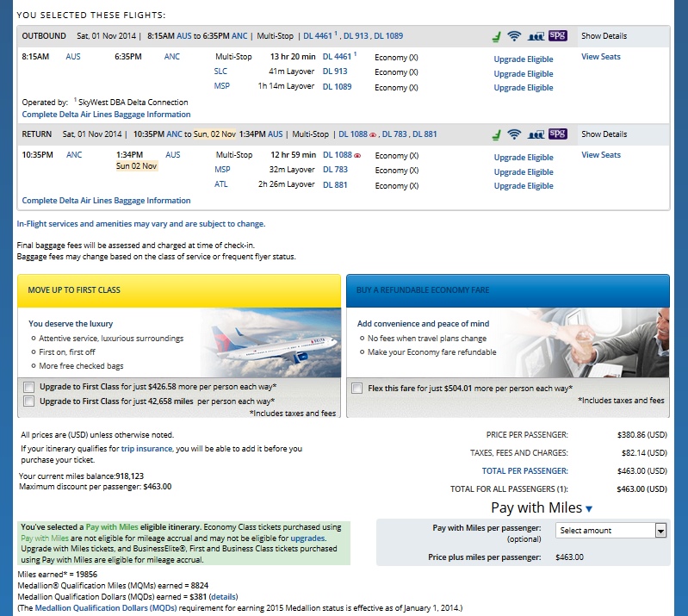Click the seating group icon on return flight
Viewport: 688px width, 616px height.
pos(536,134)
